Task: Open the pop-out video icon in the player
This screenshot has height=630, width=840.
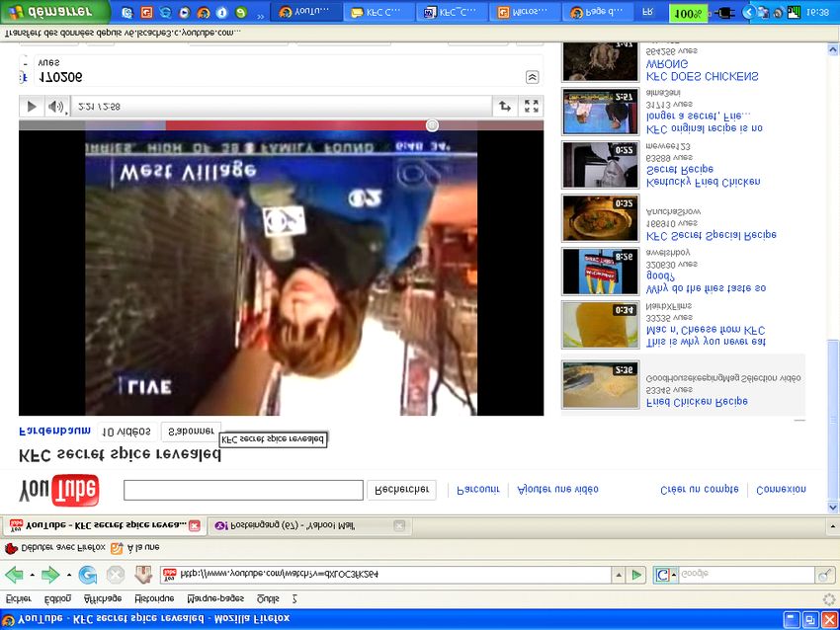Action: click(x=505, y=106)
